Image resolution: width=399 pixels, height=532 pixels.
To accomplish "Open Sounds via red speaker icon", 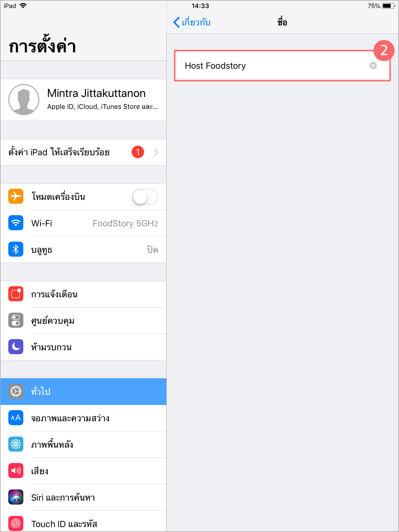I will point(16,471).
